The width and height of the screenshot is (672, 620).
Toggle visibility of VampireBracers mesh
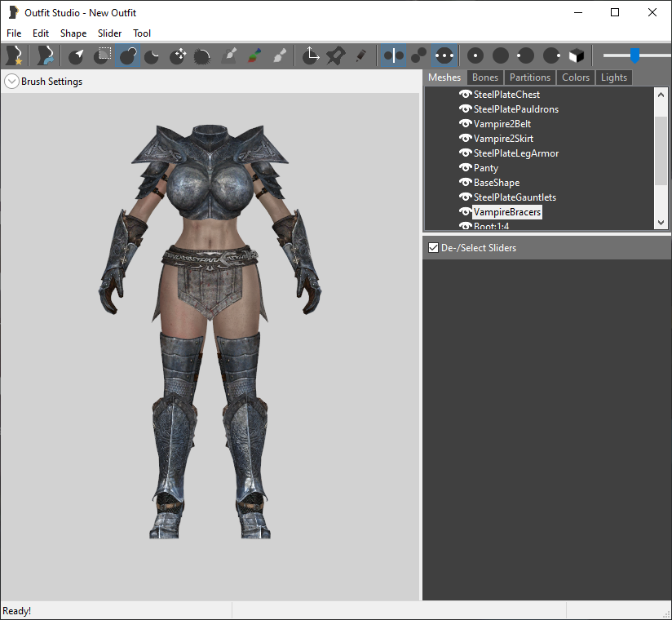pyautogui.click(x=465, y=212)
